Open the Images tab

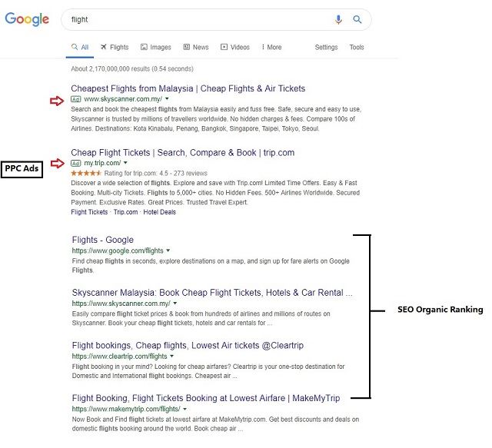tap(156, 47)
